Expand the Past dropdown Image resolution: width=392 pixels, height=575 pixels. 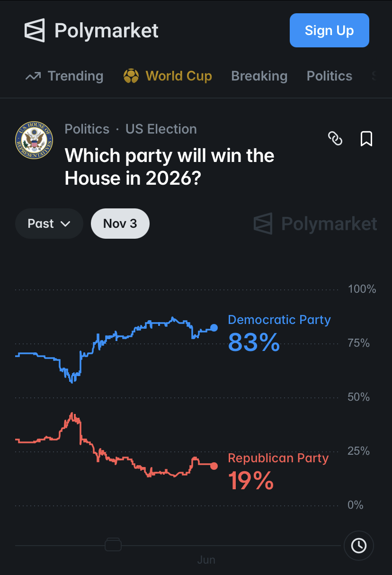[49, 224]
